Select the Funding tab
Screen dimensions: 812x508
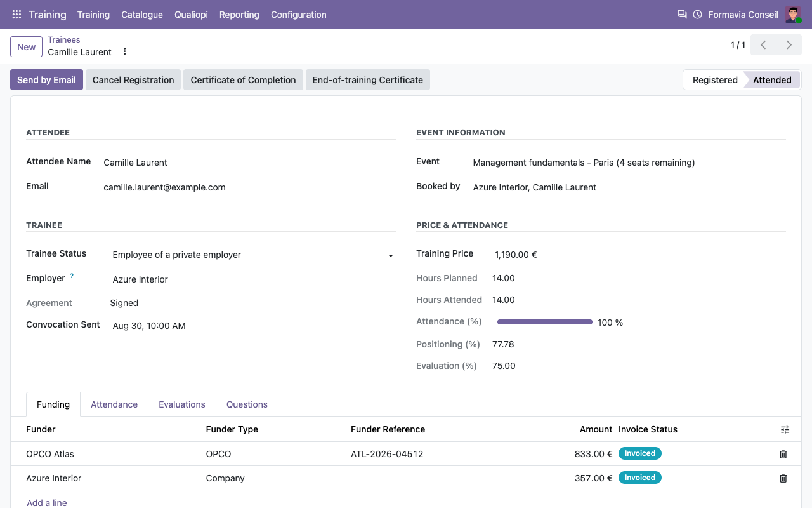coord(53,404)
